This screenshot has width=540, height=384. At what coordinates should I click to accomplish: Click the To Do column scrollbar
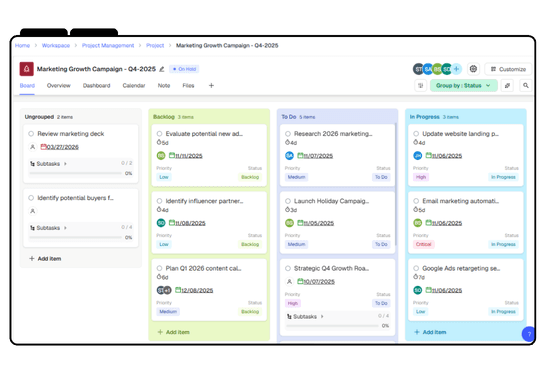click(396, 184)
